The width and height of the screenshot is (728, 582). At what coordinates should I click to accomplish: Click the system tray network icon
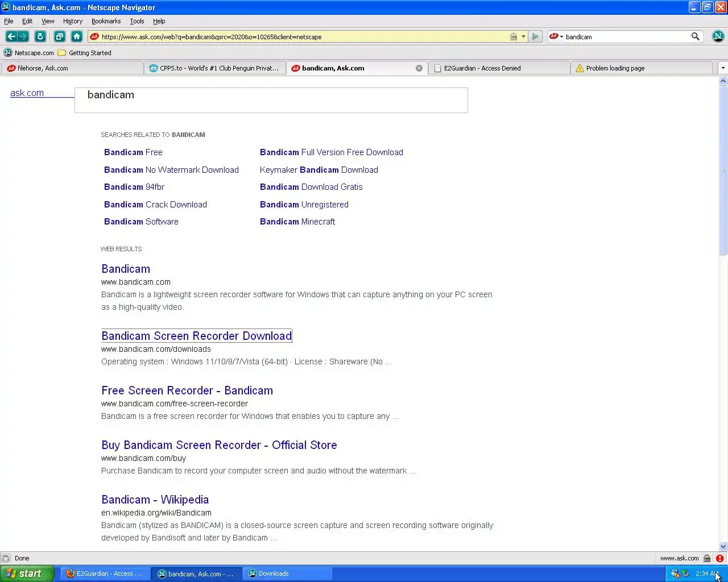pos(675,573)
